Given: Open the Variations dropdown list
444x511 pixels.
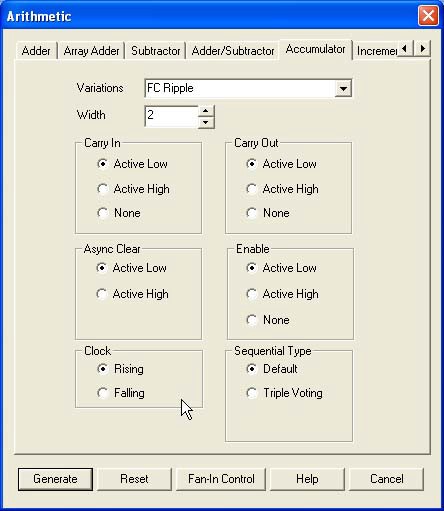Looking at the screenshot, I should 343,89.
